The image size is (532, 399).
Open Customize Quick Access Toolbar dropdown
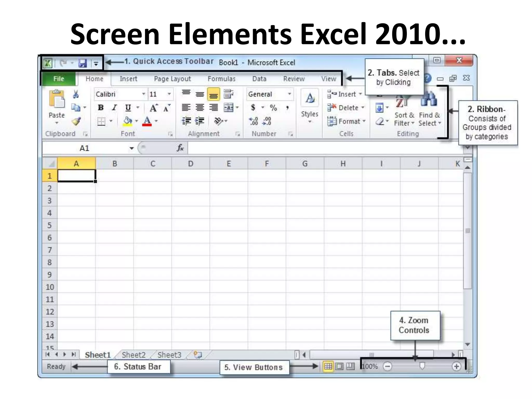[96, 63]
